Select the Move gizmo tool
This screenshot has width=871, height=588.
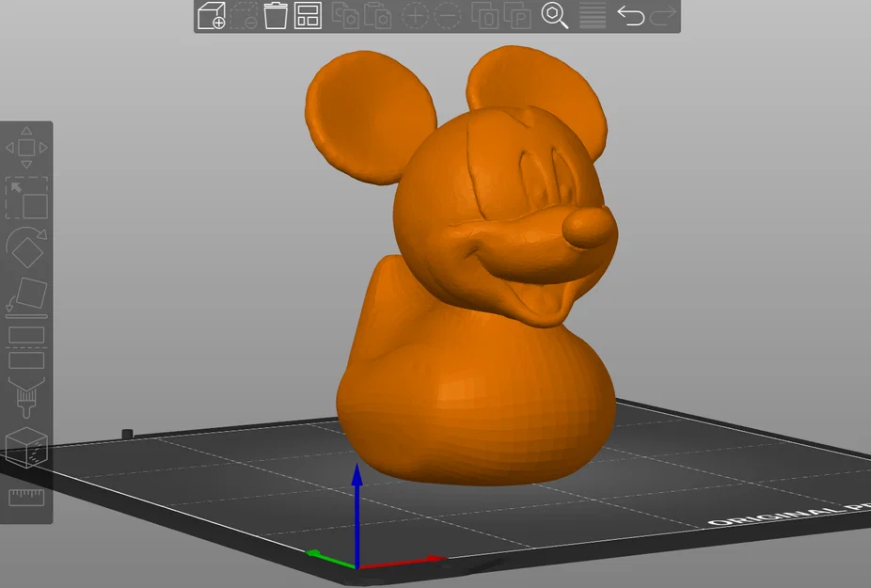[26, 148]
